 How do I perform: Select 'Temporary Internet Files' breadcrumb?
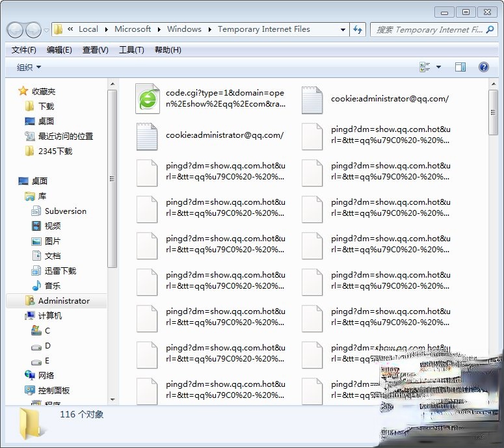[264, 29]
